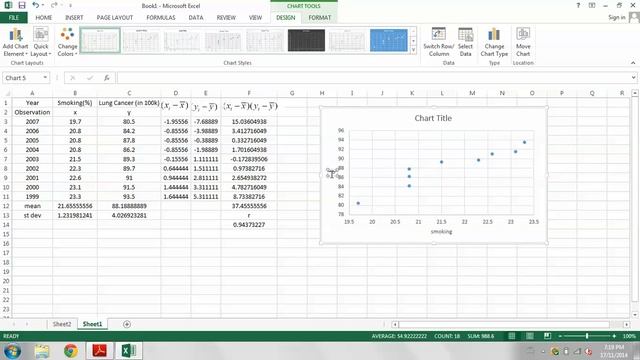Switch to the FORMULAS tab

point(161,18)
